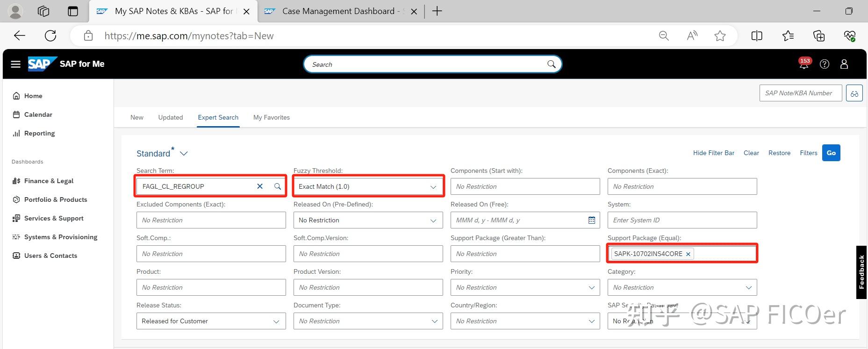Open Services & Support in sidebar
868x349 pixels.
(x=54, y=218)
